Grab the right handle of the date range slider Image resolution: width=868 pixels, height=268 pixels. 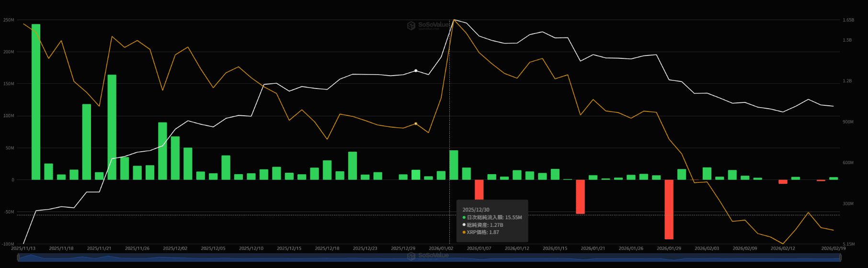click(841, 257)
